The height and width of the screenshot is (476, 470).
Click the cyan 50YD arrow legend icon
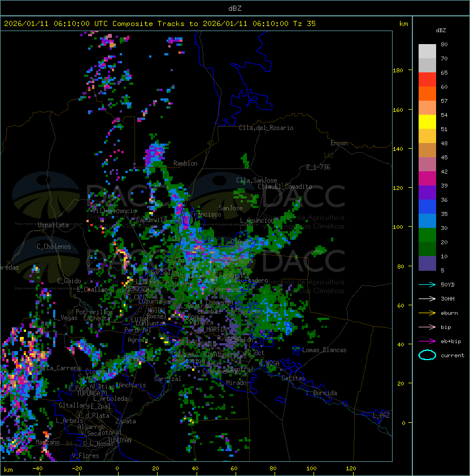[x=427, y=285]
